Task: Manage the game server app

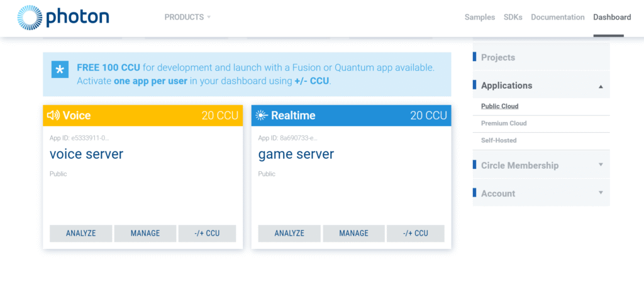Action: pos(353,233)
